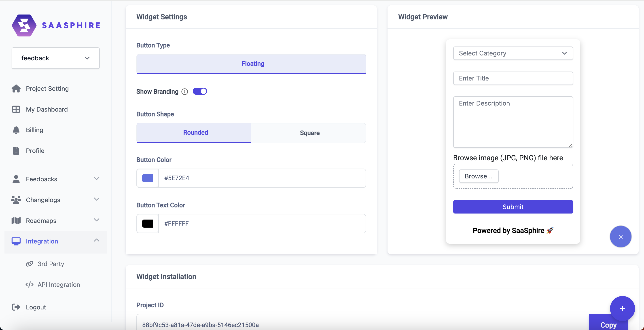Image resolution: width=644 pixels, height=330 pixels.
Task: Click the Show Branding info icon
Action: click(x=184, y=92)
